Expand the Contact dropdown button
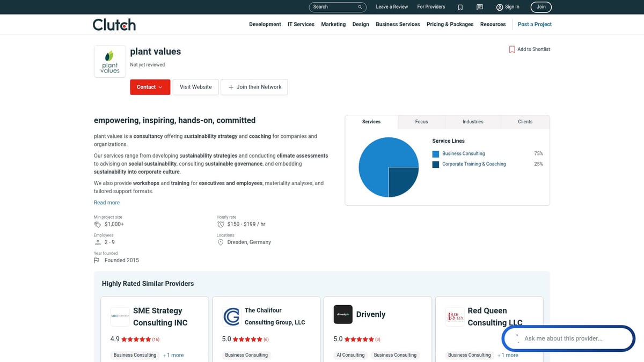The width and height of the screenshot is (644, 362). [150, 87]
